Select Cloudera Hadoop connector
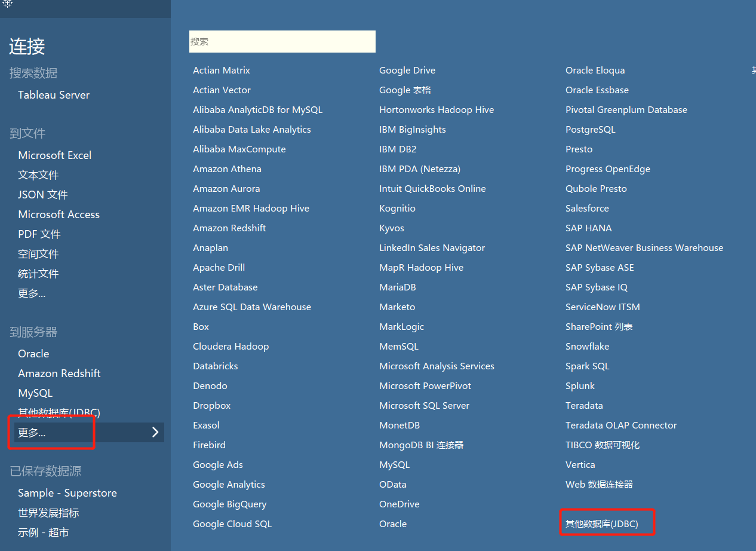 [x=231, y=347]
